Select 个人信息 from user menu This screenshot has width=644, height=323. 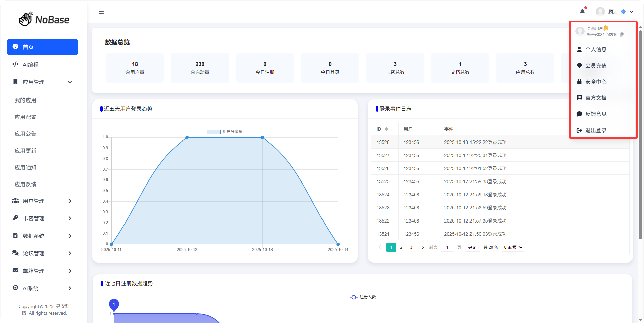[596, 49]
